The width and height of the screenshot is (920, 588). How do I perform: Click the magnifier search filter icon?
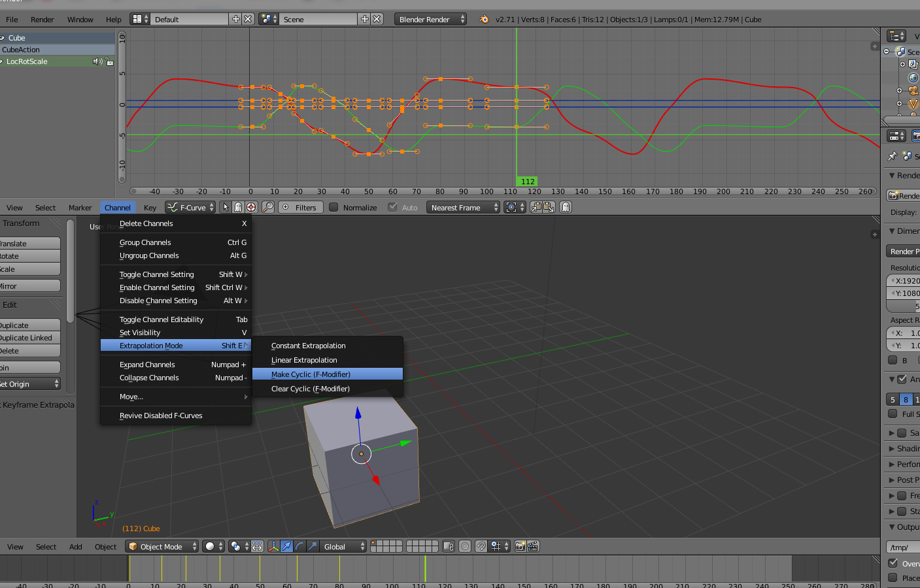(x=268, y=208)
